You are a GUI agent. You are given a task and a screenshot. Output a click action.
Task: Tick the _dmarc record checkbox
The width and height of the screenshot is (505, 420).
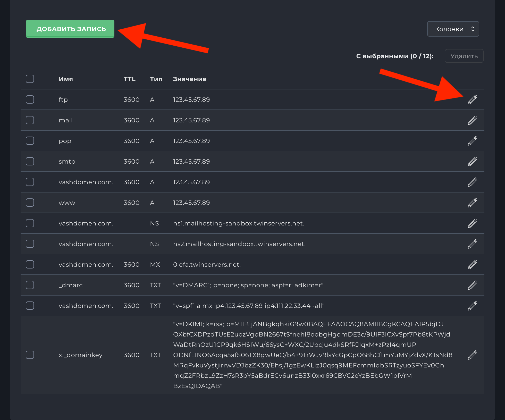[x=30, y=285]
